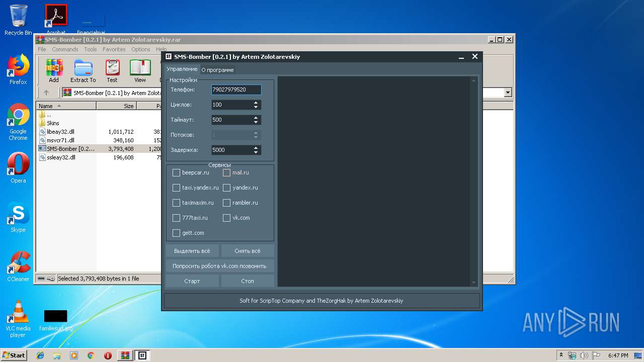Screen dimensions: 644x362
Task: Select the CCleaner desktop shortcut
Action: (x=18, y=266)
